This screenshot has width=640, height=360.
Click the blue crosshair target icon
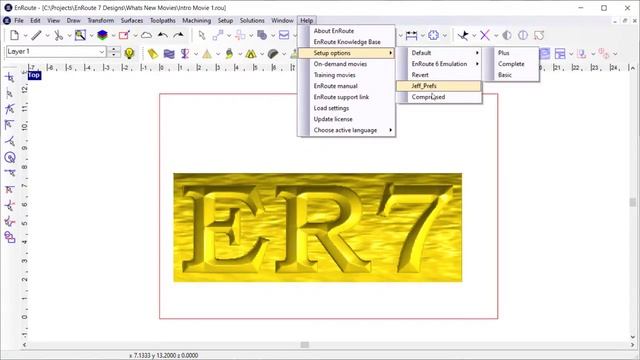pos(433,36)
